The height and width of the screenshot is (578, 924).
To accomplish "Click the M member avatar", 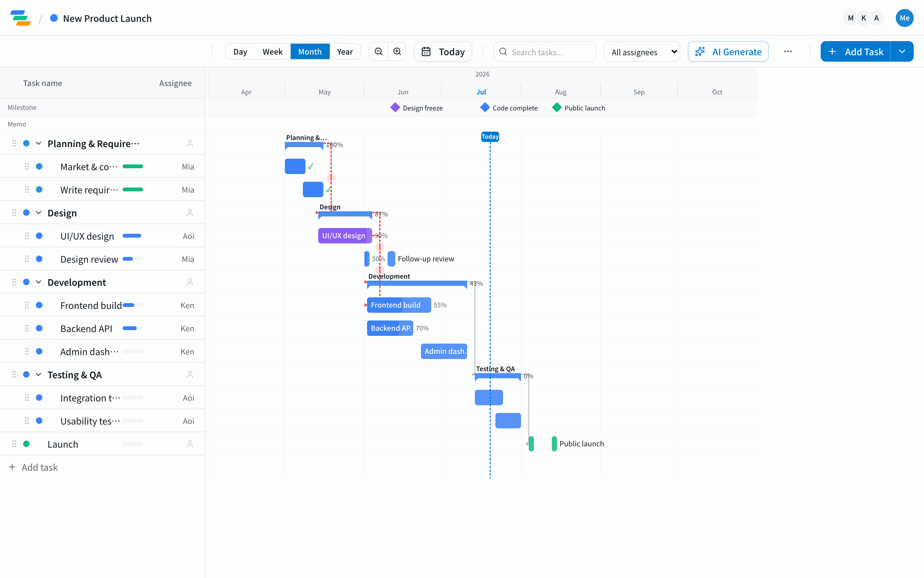I will 850,18.
